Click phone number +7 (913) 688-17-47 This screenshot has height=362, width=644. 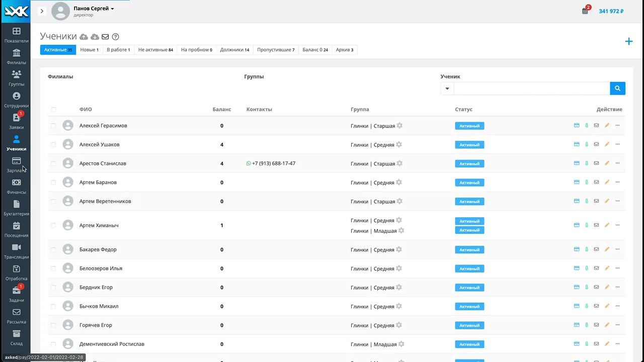[274, 163]
